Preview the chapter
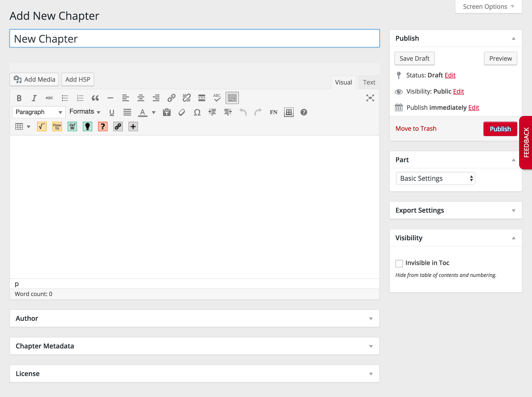532x397 pixels. click(501, 59)
